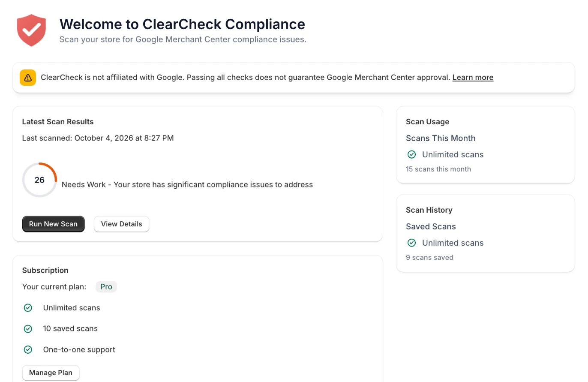This screenshot has height=382, width=588.
Task: Click the Latest Scan Results heading
Action: (x=58, y=122)
